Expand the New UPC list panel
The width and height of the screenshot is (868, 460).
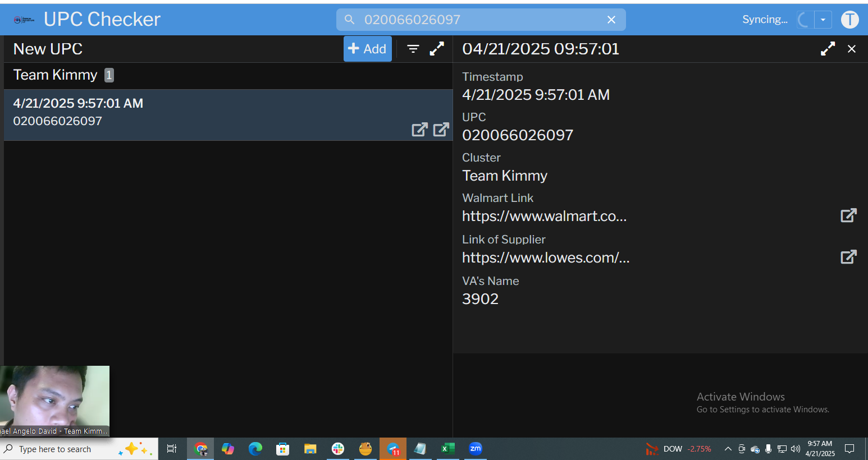coord(437,49)
